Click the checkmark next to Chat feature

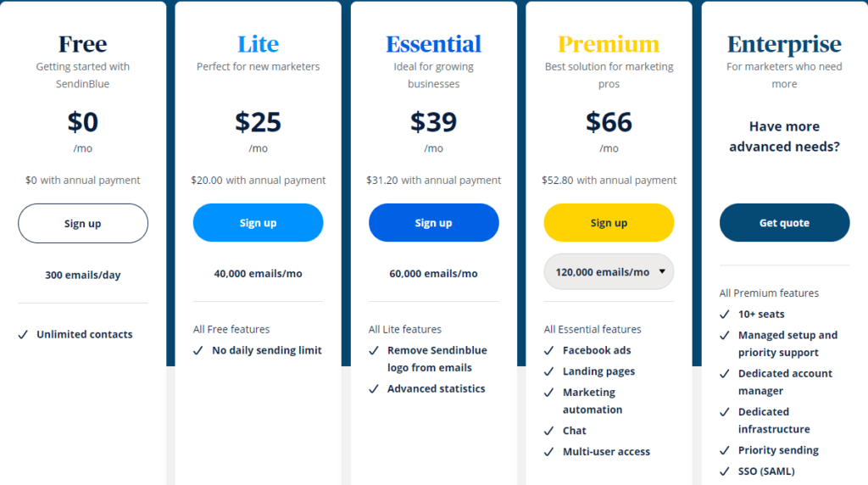point(549,431)
